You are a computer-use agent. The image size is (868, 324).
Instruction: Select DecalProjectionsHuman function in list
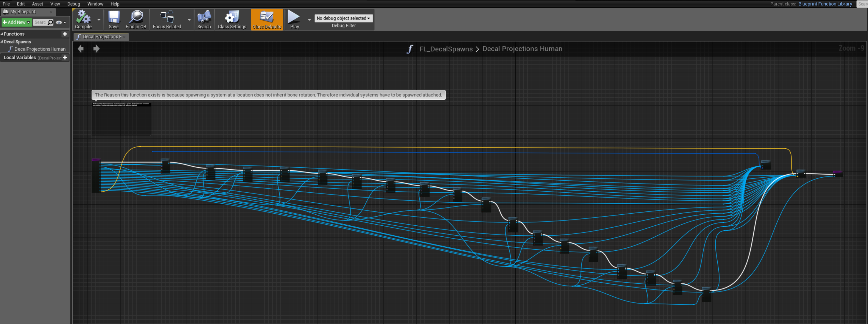point(40,49)
